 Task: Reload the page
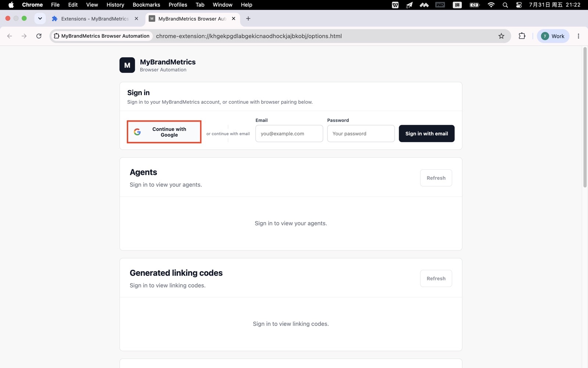tap(39, 36)
